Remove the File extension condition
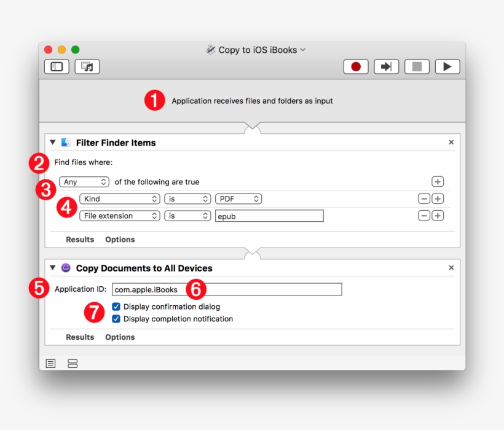504x430 pixels. point(424,216)
